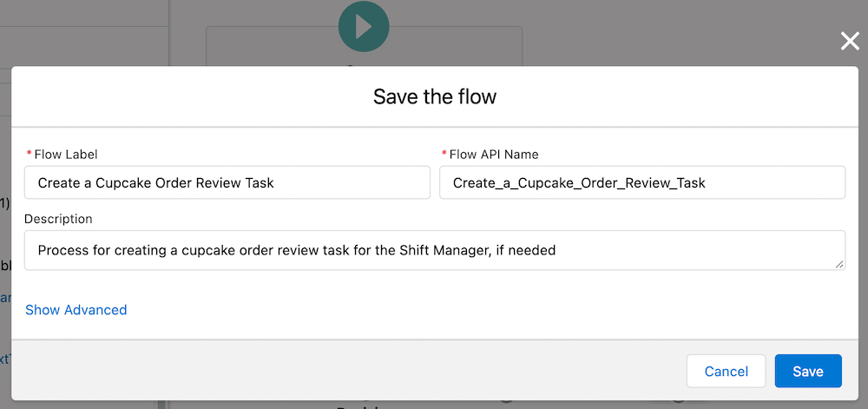Image resolution: width=868 pixels, height=409 pixels.
Task: Close the Save the flow dialog
Action: pyautogui.click(x=850, y=41)
